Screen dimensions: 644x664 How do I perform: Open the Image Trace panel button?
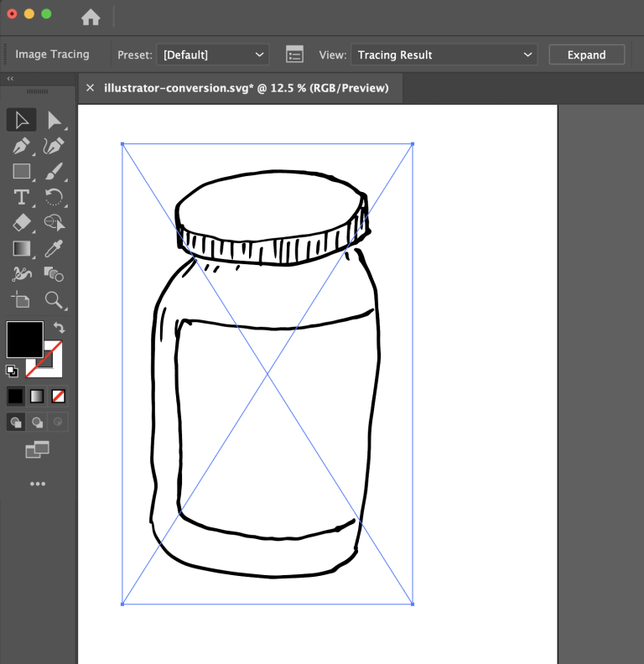pyautogui.click(x=294, y=55)
